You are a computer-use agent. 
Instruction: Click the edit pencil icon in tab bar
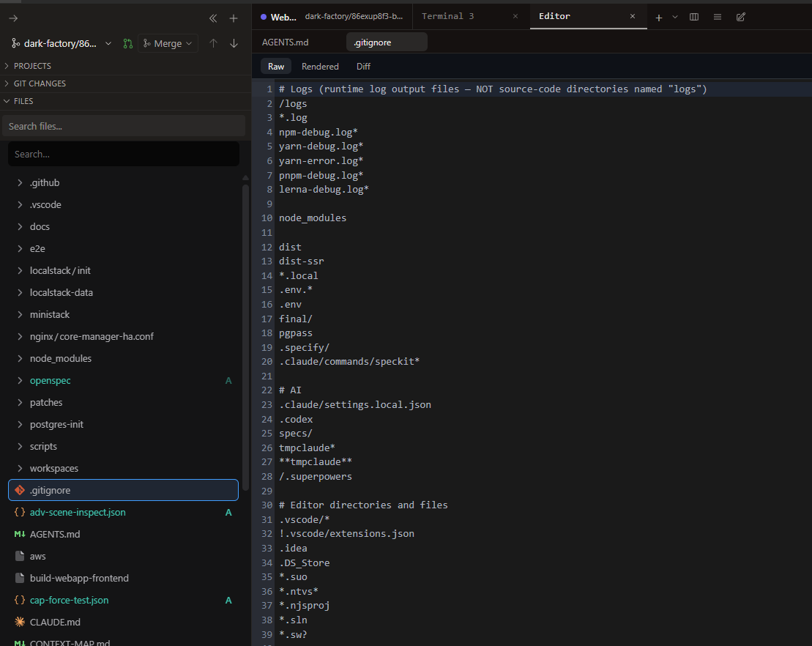(740, 17)
